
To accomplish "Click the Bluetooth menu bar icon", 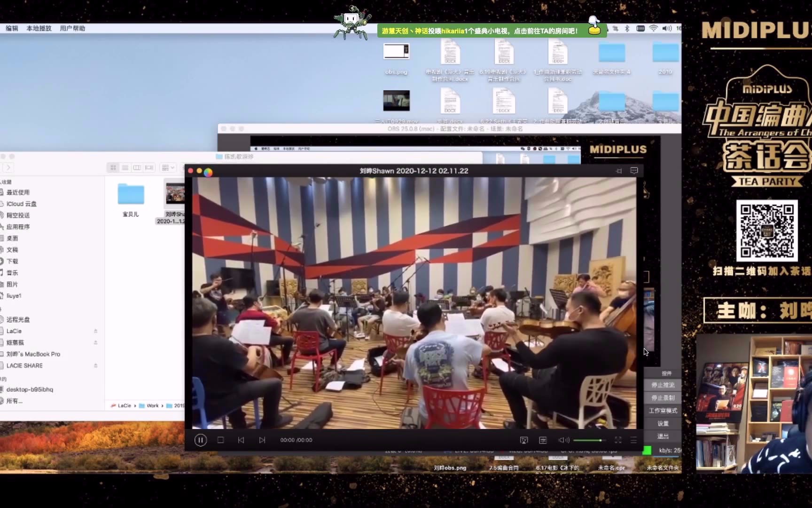I will point(627,28).
